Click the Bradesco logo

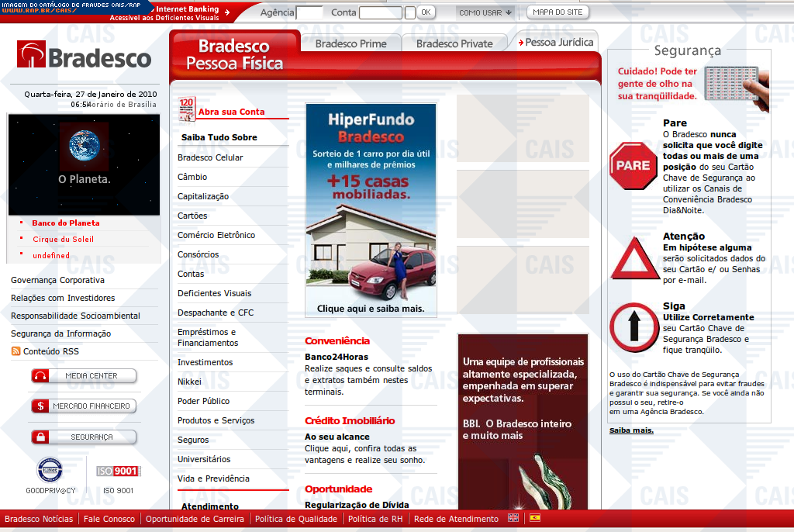(x=85, y=57)
